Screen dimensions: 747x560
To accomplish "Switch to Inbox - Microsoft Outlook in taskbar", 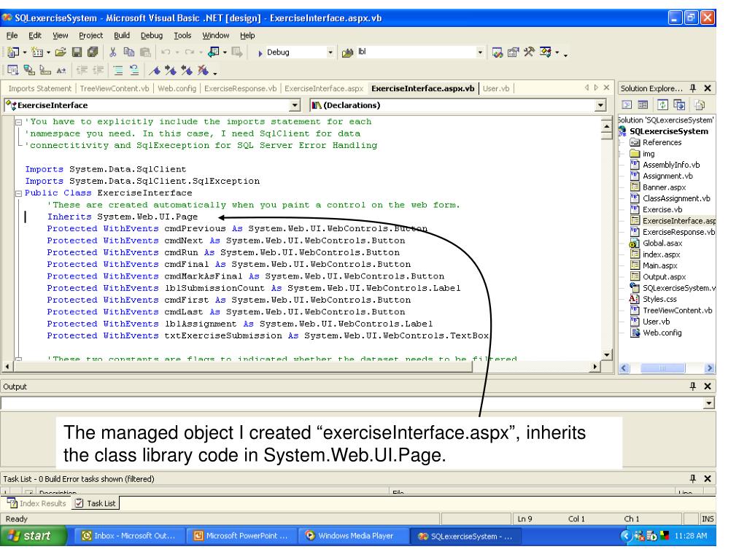I will (130, 536).
